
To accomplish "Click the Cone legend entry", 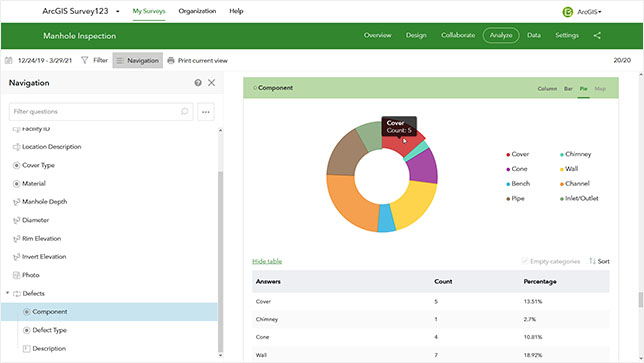I will click(517, 169).
